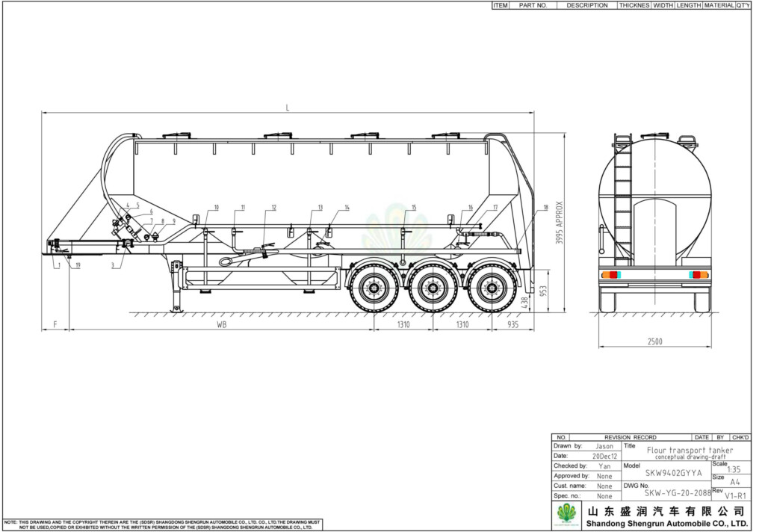Screen dimensions: 765x532
Task: Click part callout number 18
Action: pyautogui.click(x=545, y=207)
